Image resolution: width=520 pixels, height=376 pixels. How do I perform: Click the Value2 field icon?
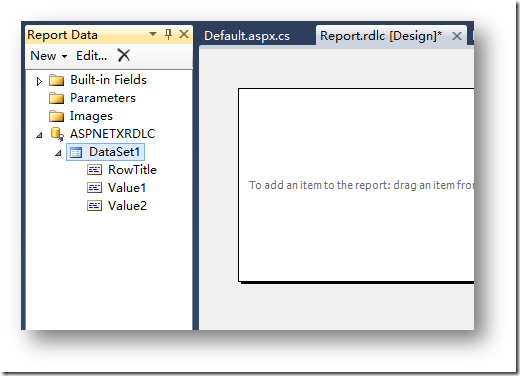point(94,206)
